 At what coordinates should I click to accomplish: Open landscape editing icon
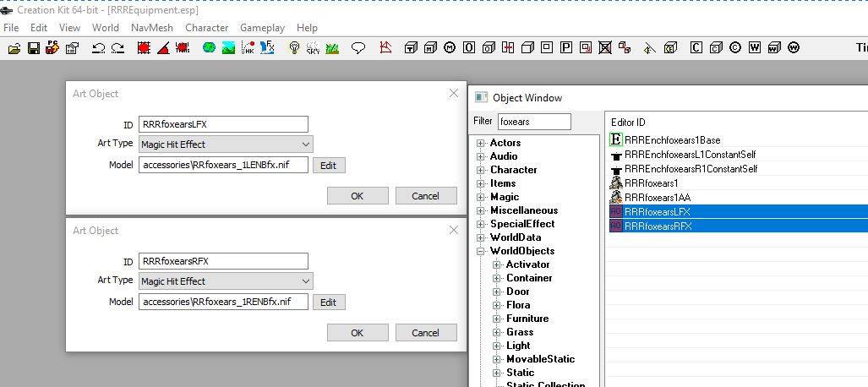(228, 48)
